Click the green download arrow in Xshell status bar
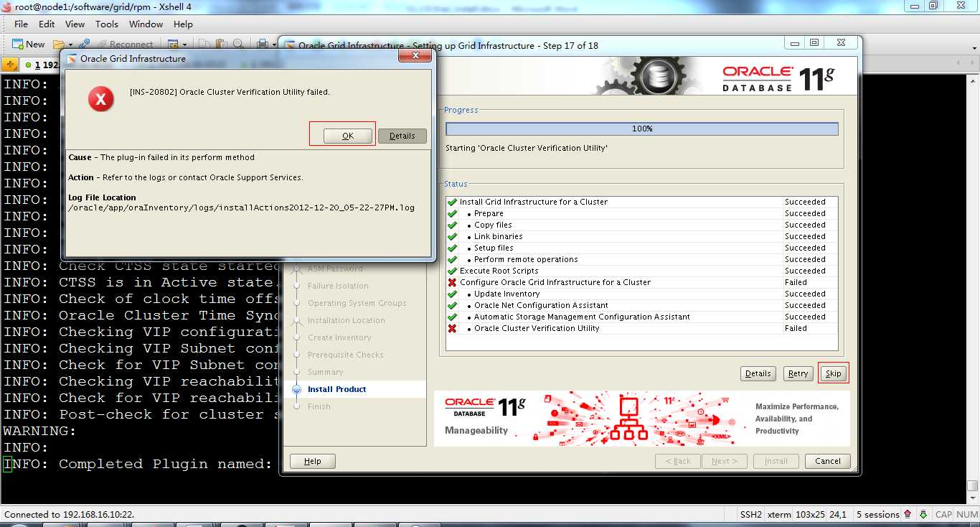This screenshot has width=980, height=527. click(x=923, y=514)
